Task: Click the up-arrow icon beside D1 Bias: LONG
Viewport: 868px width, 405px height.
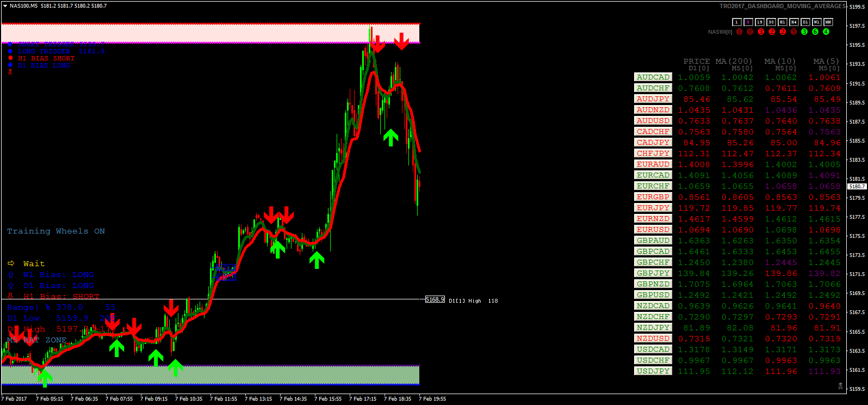Action: click(11, 285)
